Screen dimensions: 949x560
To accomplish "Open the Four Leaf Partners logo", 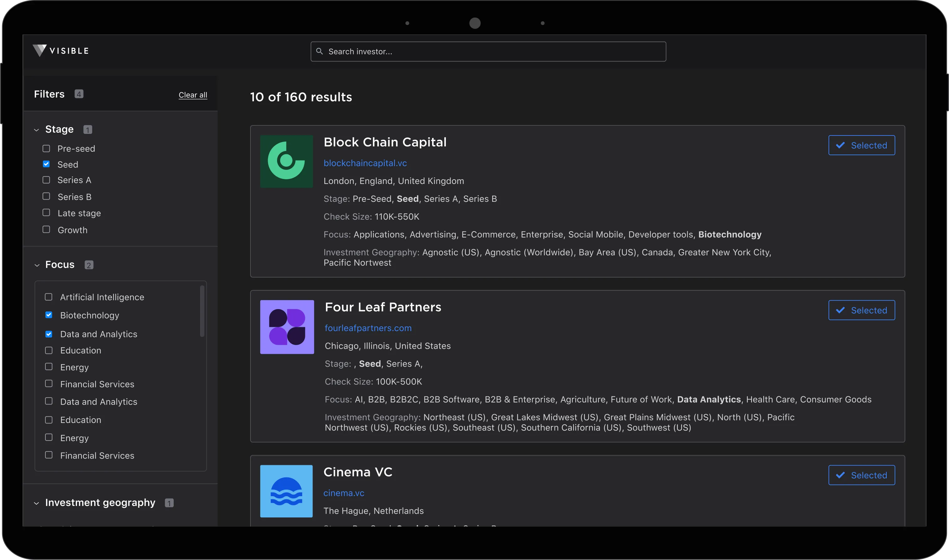I will [x=287, y=327].
